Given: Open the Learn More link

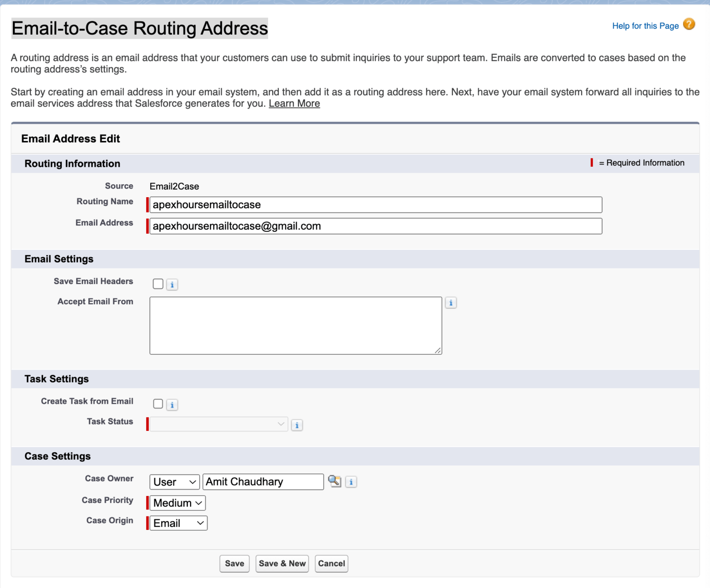Looking at the screenshot, I should click(x=294, y=103).
